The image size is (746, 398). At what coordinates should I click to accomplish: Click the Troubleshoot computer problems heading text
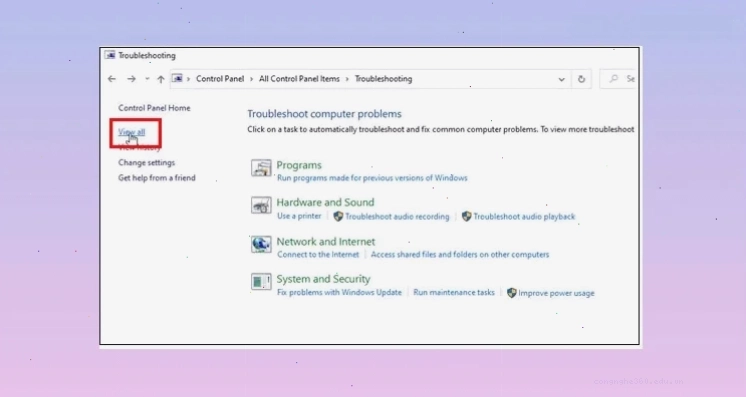[x=324, y=114]
